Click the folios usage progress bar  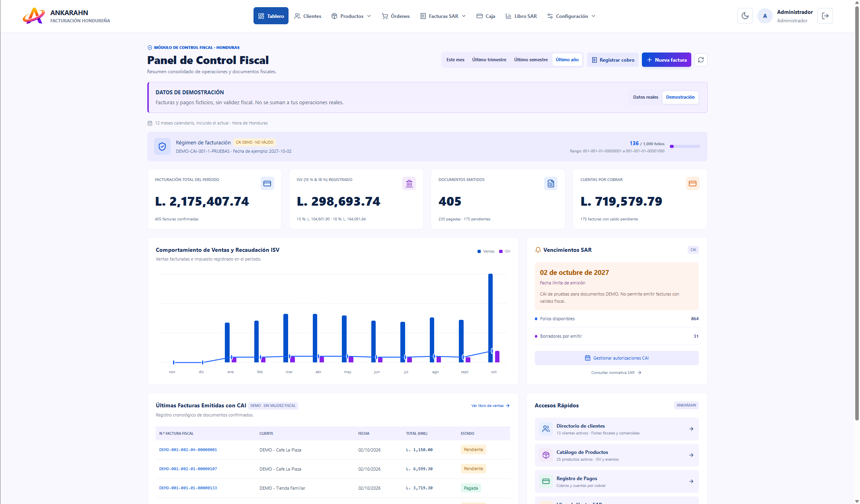pyautogui.click(x=685, y=146)
